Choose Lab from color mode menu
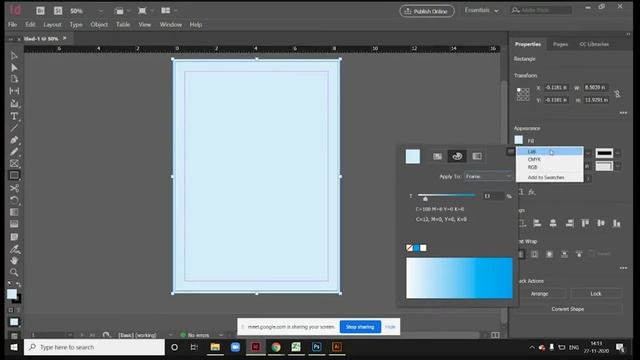Viewport: 640px width, 360px height. coord(550,151)
